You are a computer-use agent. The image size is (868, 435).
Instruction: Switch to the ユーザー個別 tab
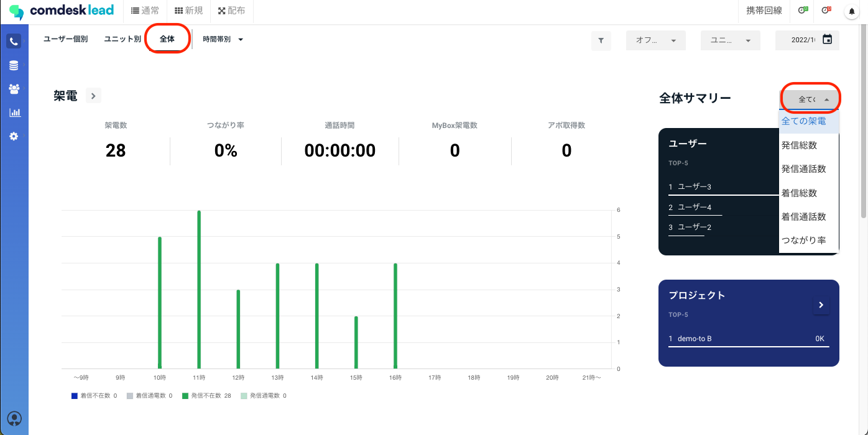(65, 39)
